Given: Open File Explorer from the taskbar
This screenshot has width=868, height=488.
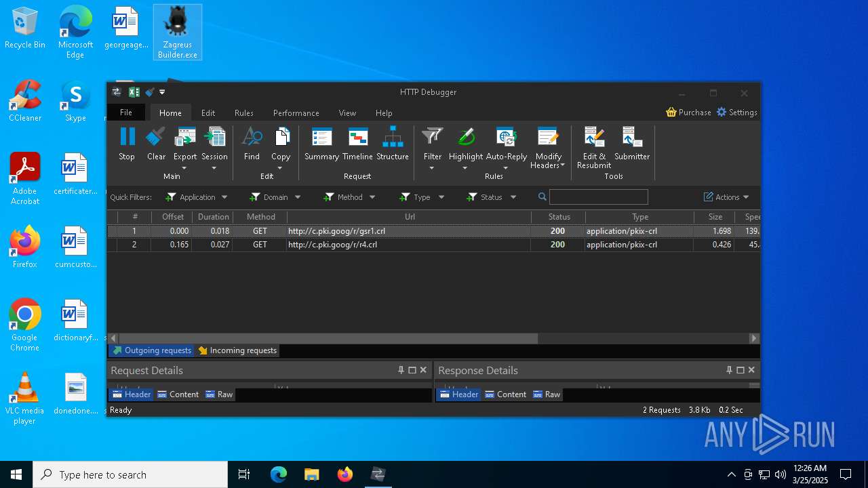Looking at the screenshot, I should (x=311, y=474).
